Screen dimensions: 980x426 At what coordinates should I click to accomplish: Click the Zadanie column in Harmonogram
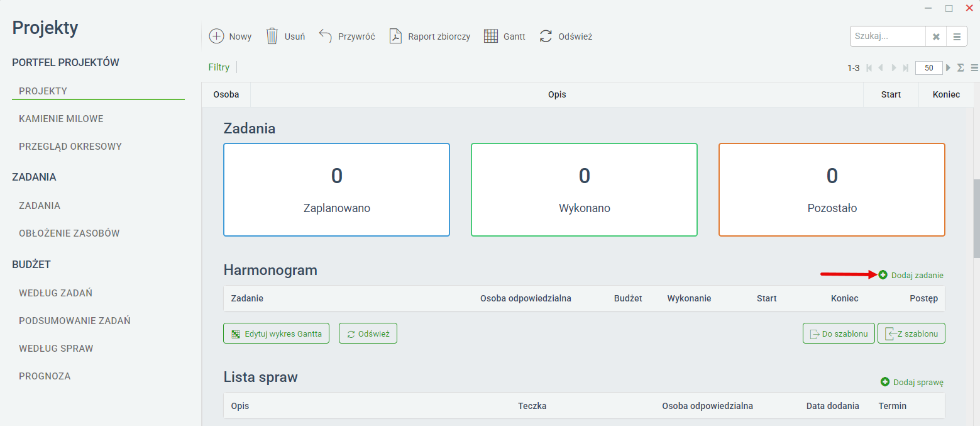point(247,298)
